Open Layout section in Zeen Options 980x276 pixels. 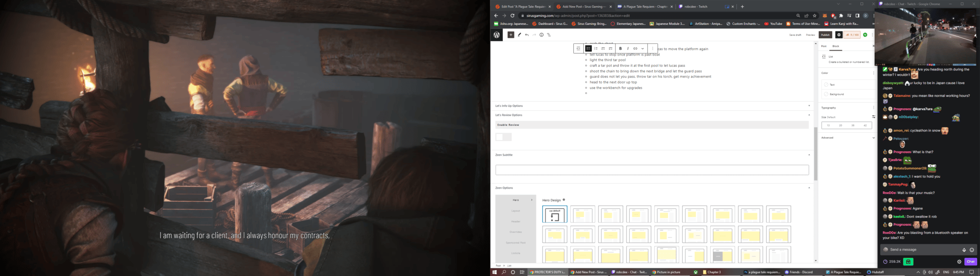516,211
